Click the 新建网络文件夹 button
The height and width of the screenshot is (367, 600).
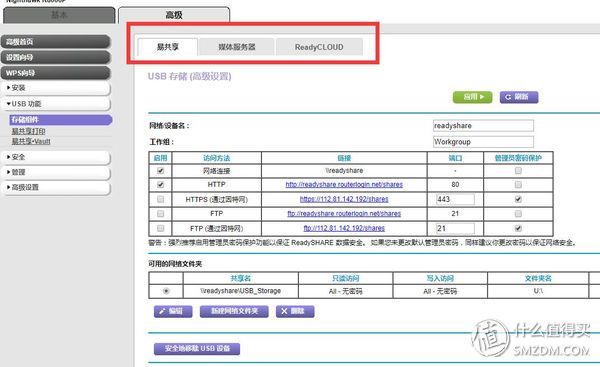[x=234, y=312]
